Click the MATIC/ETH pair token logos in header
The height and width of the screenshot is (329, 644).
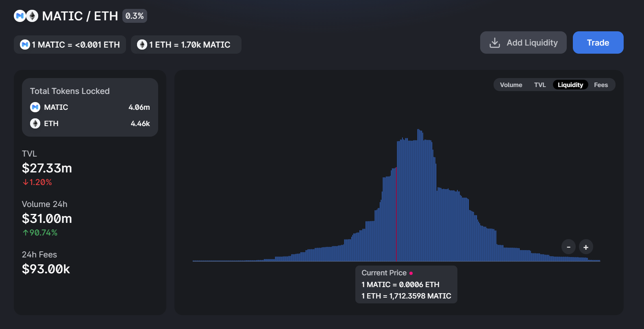pyautogui.click(x=26, y=16)
